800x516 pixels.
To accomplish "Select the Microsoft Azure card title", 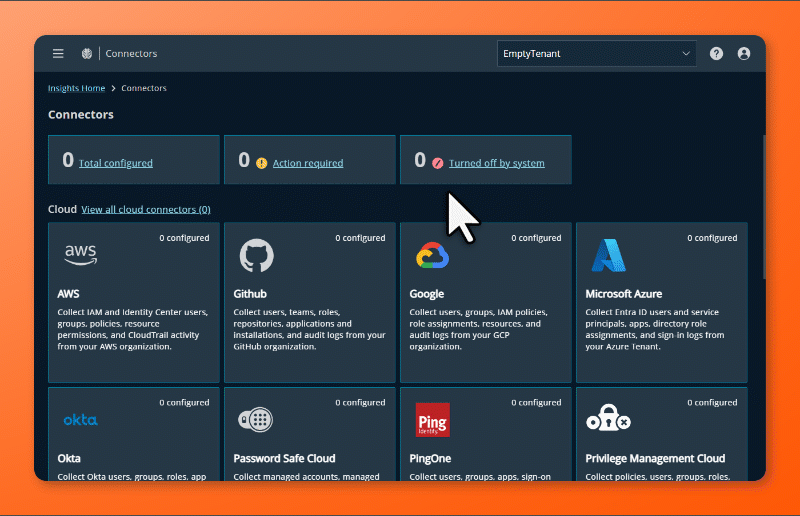I will click(x=623, y=294).
